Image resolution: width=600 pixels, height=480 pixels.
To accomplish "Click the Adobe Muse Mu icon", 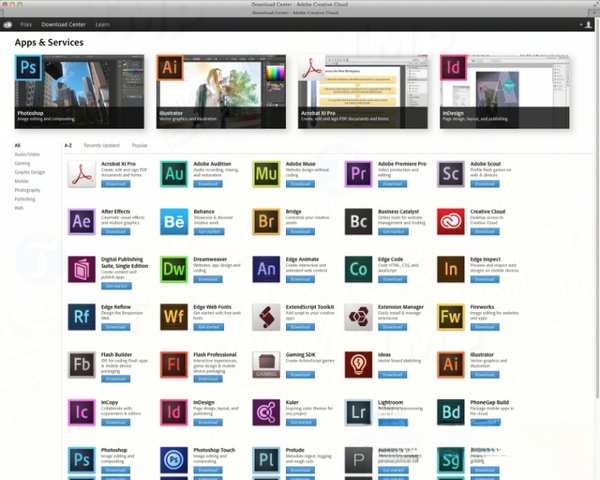I will (x=266, y=174).
